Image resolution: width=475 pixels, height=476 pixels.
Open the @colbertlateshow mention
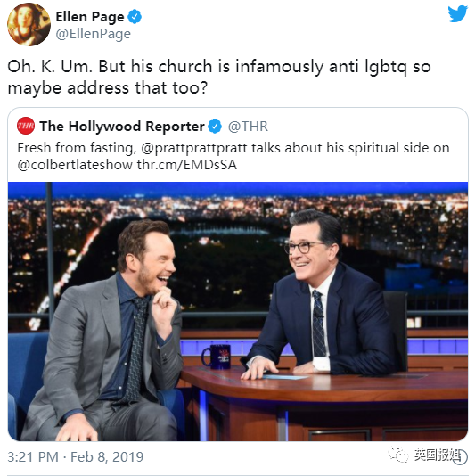[75, 165]
